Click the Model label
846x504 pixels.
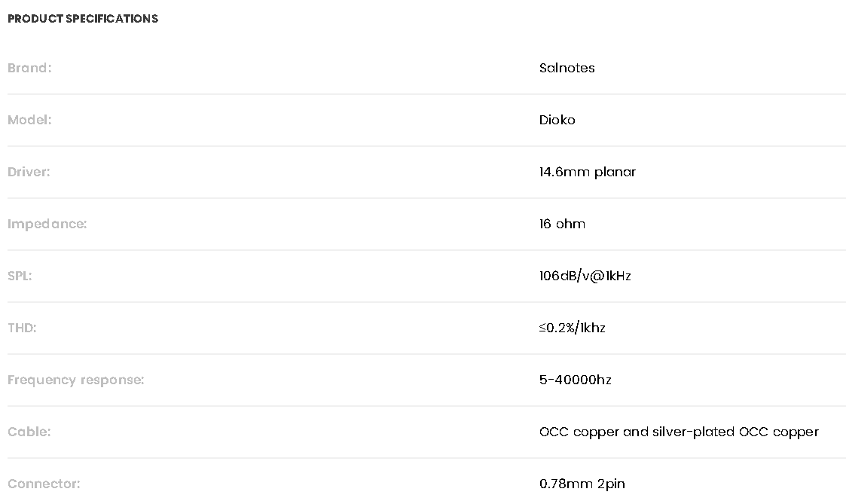pyautogui.click(x=29, y=120)
